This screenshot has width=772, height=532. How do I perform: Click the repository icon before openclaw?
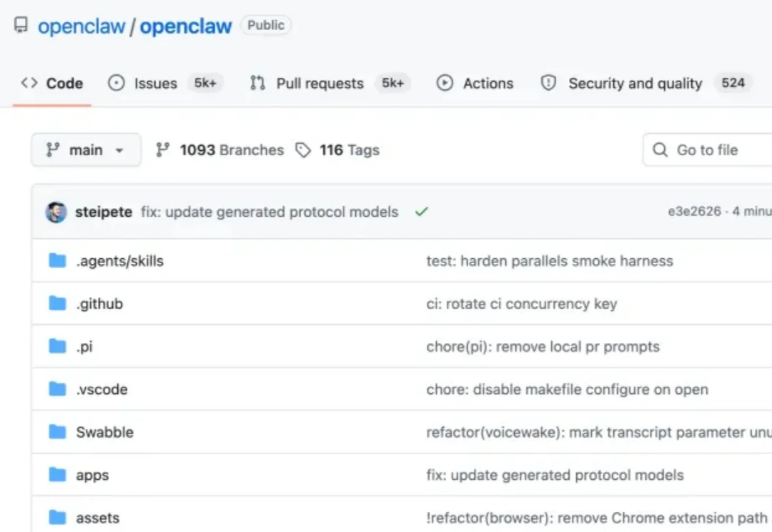pos(21,24)
